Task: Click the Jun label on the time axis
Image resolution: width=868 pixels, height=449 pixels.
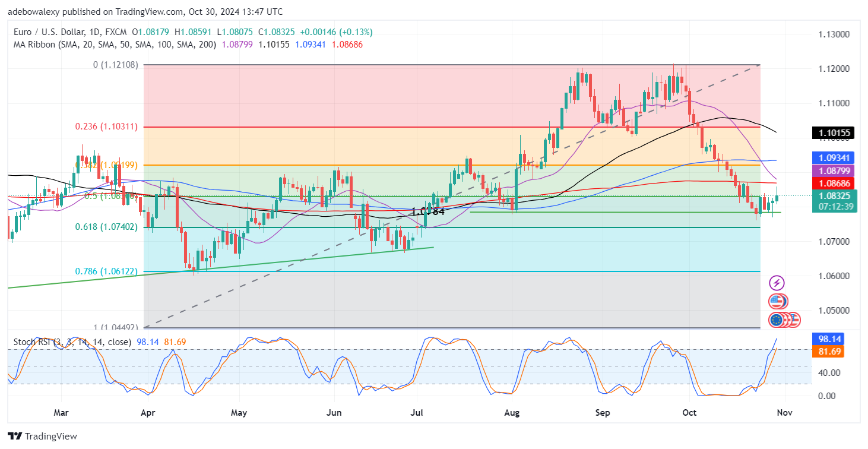Action: pyautogui.click(x=334, y=412)
